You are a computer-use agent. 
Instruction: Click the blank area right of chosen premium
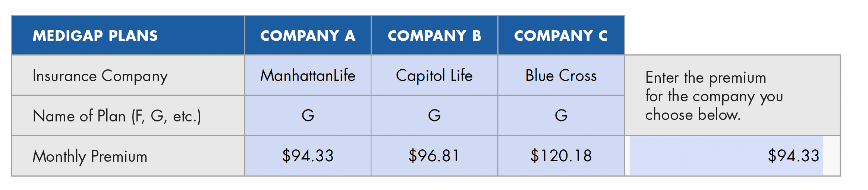tap(831, 156)
